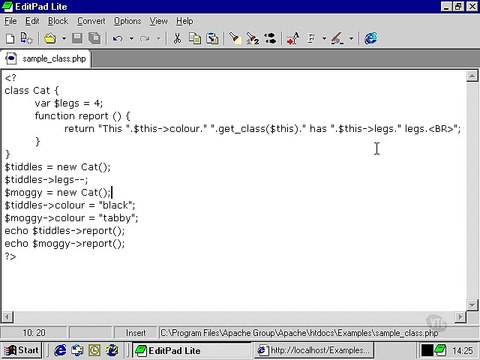Image resolution: width=480 pixels, height=360 pixels.
Task: Open the View menu
Action: (158, 21)
